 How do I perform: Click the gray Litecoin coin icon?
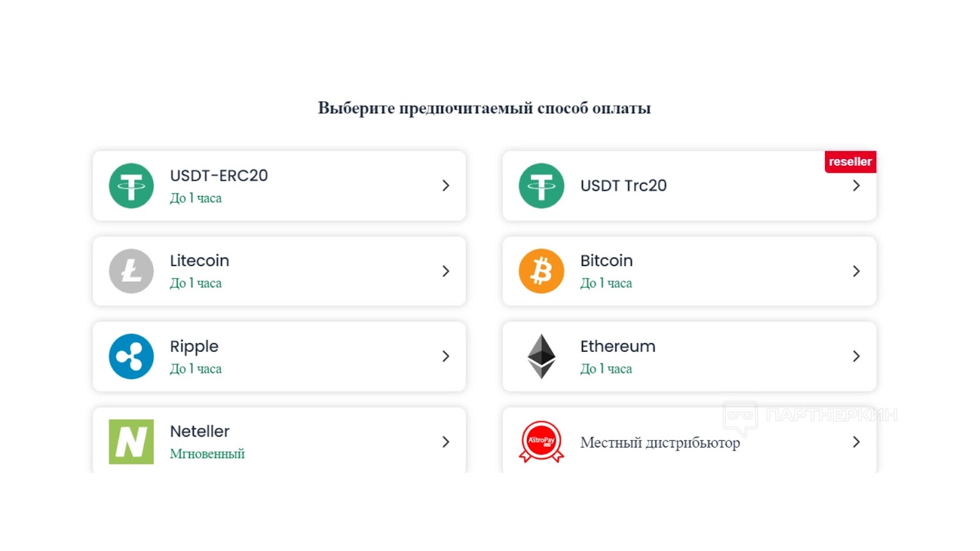131,271
